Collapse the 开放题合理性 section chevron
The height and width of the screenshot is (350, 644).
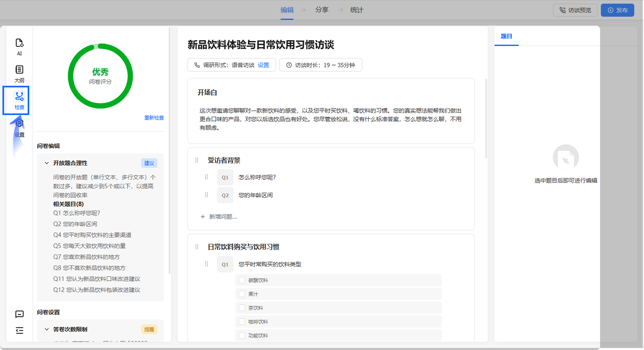click(47, 163)
